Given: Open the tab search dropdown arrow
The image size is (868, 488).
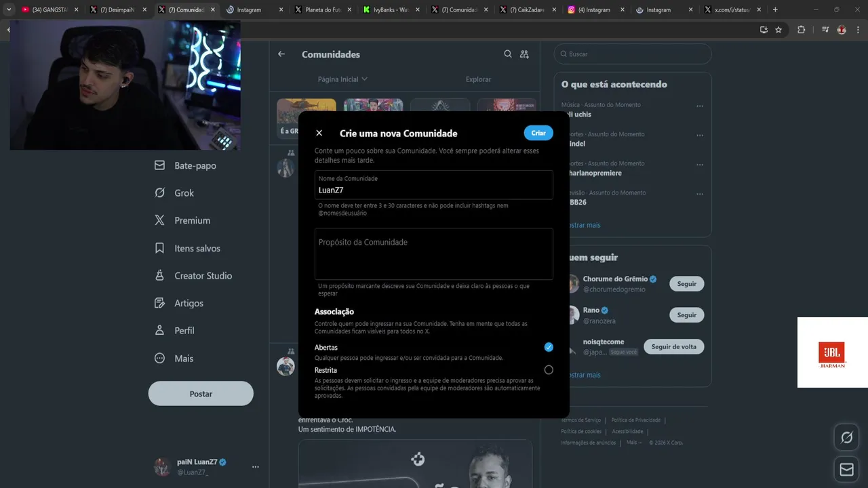Looking at the screenshot, I should [9, 9].
